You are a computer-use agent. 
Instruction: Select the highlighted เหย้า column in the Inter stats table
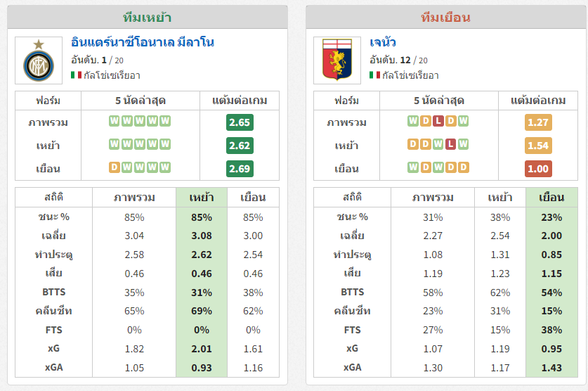click(202, 198)
